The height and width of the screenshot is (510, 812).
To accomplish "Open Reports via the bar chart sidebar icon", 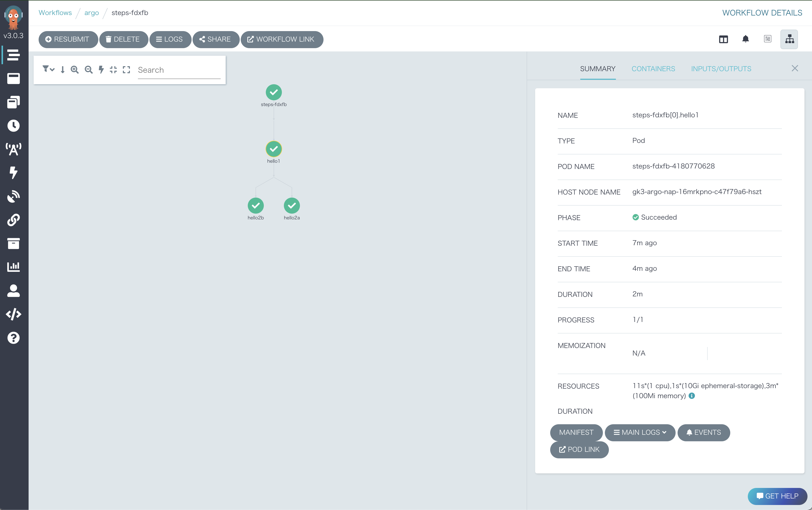I will click(14, 267).
